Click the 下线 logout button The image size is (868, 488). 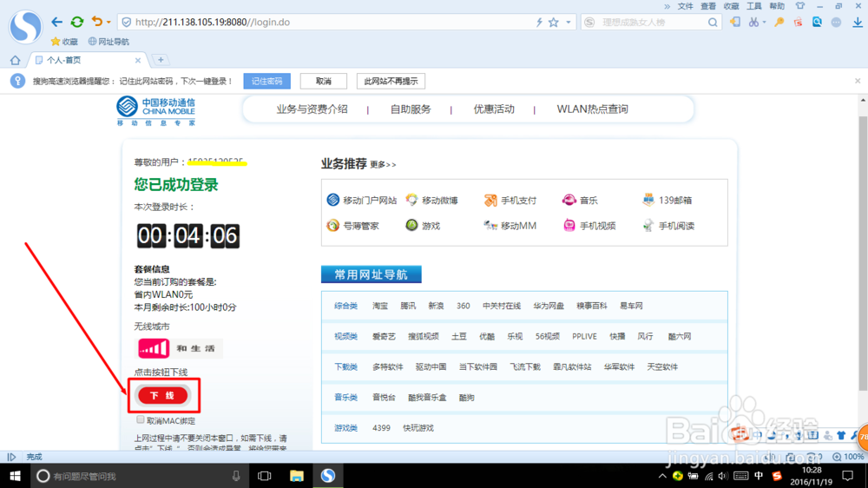coord(163,395)
